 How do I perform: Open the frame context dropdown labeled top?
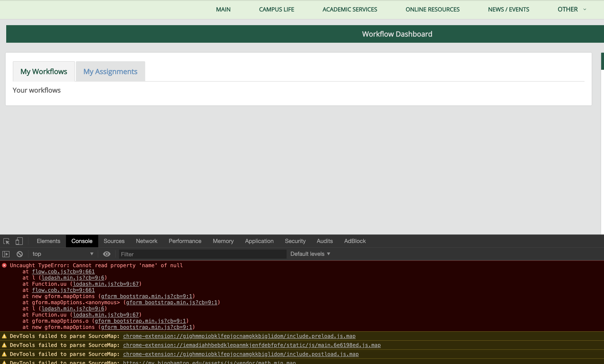[62, 254]
